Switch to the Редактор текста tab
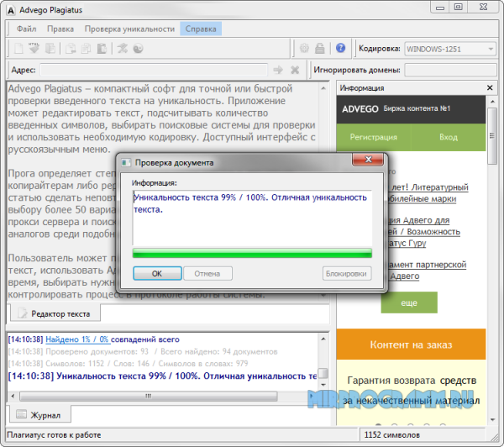 tap(55, 313)
